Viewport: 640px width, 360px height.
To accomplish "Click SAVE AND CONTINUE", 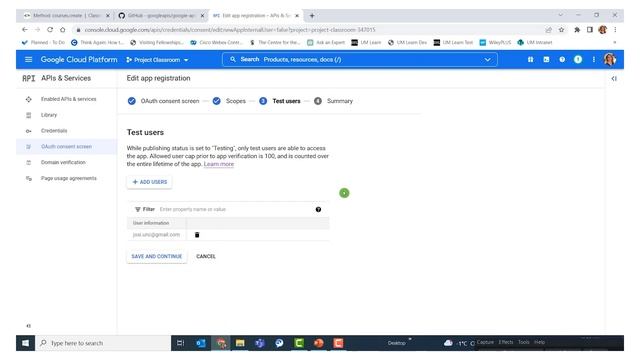I will tap(157, 256).
